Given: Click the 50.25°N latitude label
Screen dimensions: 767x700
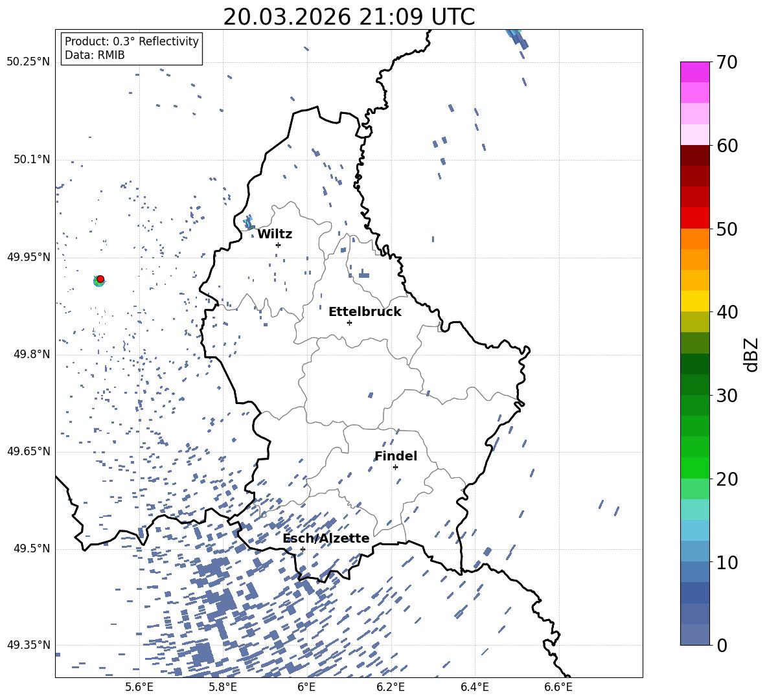Looking at the screenshot, I should pos(29,62).
